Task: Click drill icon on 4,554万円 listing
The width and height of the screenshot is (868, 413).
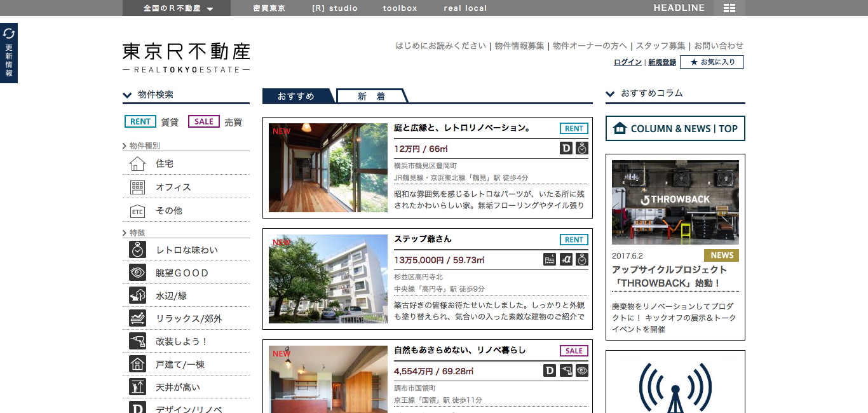Action: 566,370
